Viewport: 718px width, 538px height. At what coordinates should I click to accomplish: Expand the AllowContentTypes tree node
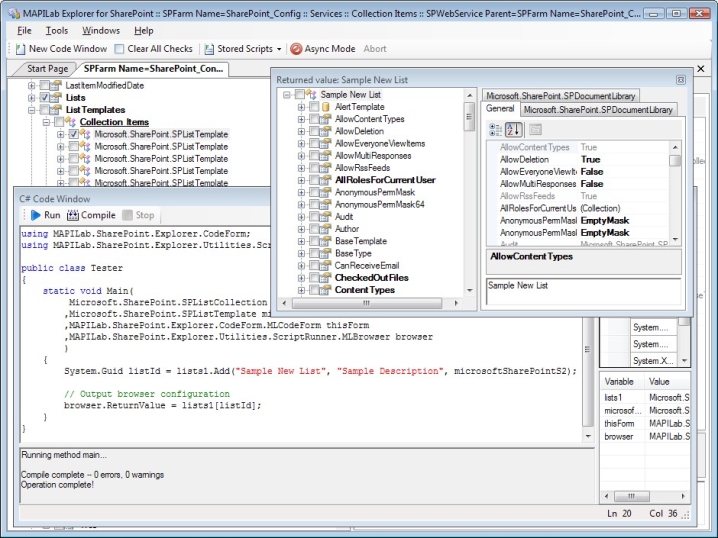(301, 119)
